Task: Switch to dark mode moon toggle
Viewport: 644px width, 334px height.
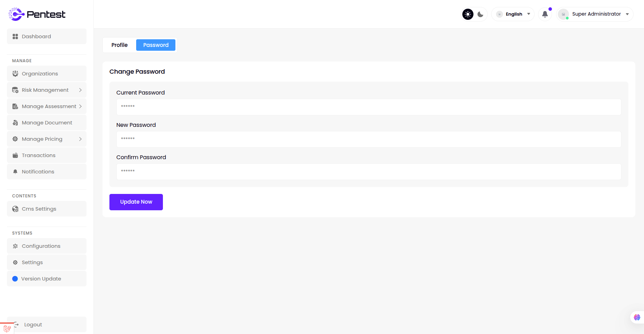Action: [480, 14]
